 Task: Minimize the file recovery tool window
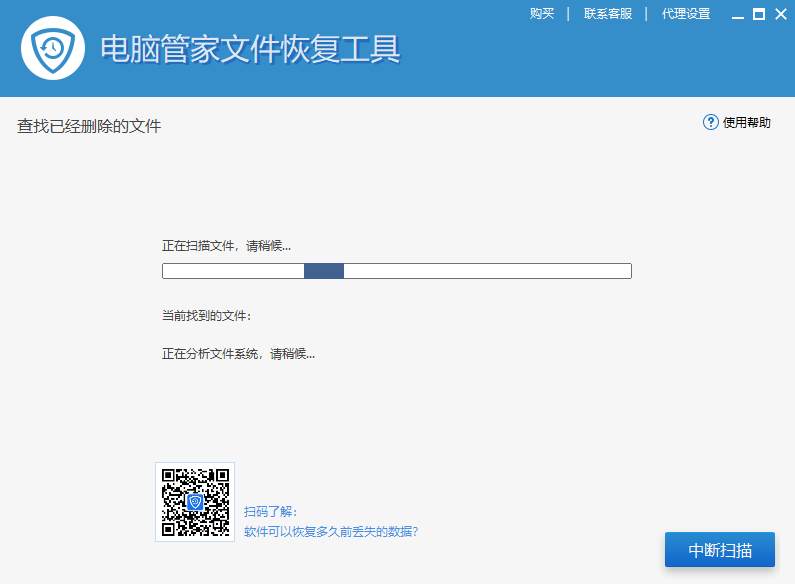737,14
